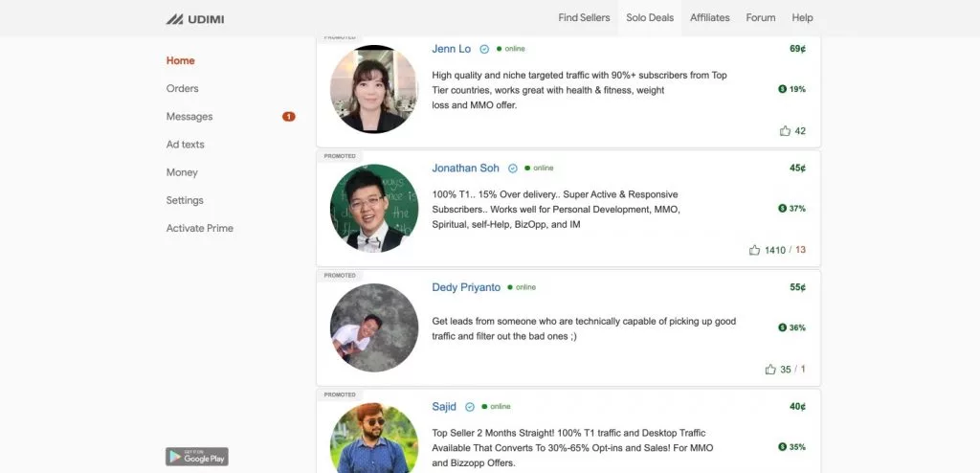This screenshot has width=980, height=473.
Task: Click PROMOTED label on Dedy Priyanto card
Action: (x=340, y=276)
